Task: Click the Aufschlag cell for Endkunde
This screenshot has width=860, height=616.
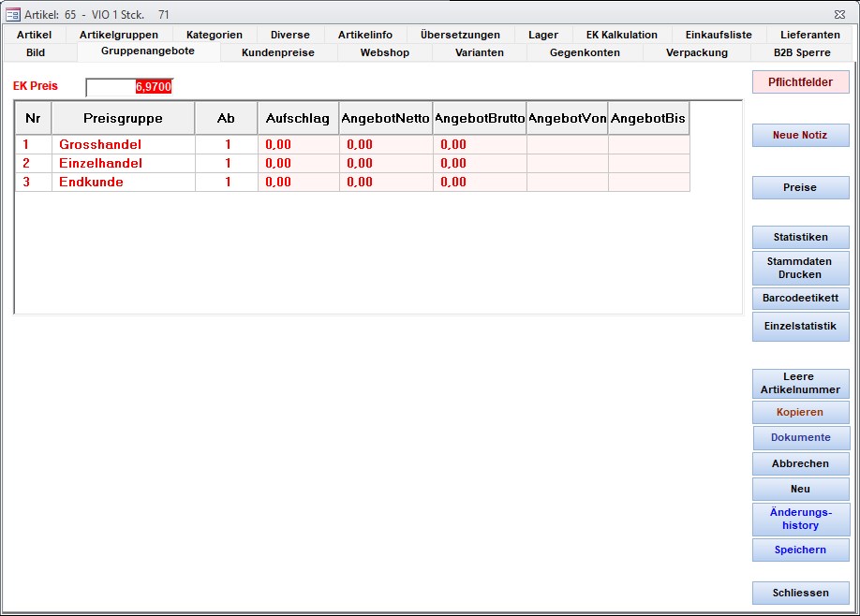Action: click(297, 183)
